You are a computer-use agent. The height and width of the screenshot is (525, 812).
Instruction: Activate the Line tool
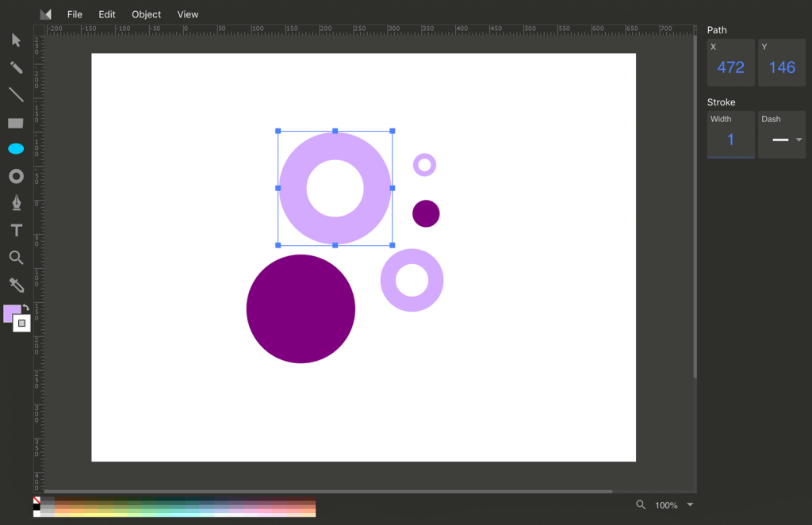click(x=16, y=94)
